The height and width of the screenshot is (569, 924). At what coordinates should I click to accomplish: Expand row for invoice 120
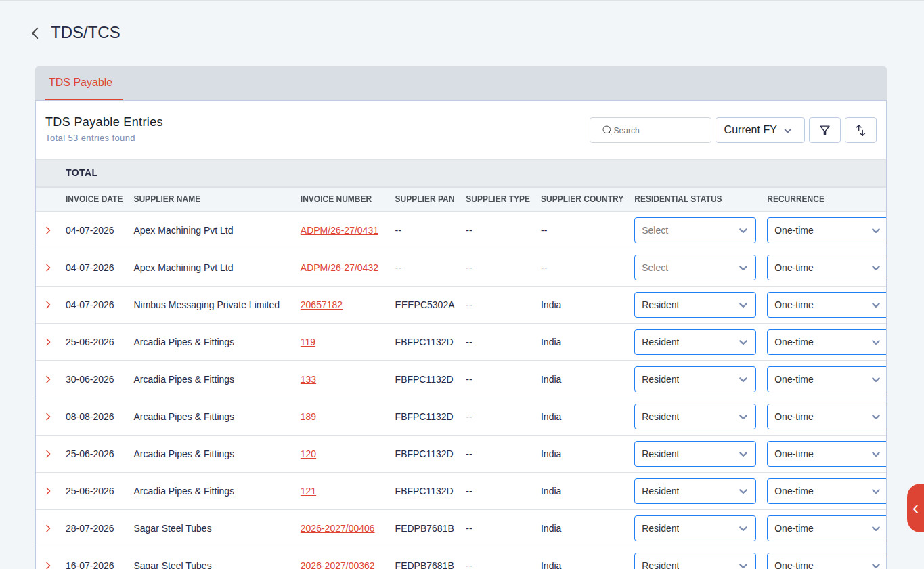click(x=48, y=454)
